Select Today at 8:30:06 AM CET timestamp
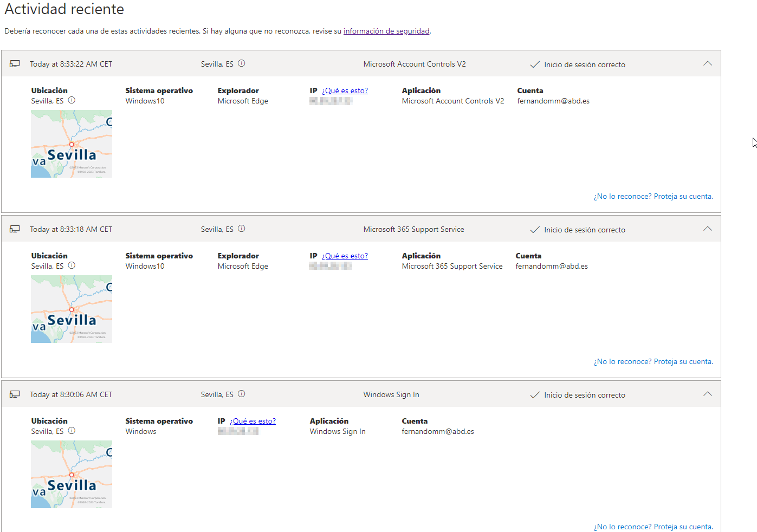Image resolution: width=757 pixels, height=532 pixels. click(x=71, y=394)
